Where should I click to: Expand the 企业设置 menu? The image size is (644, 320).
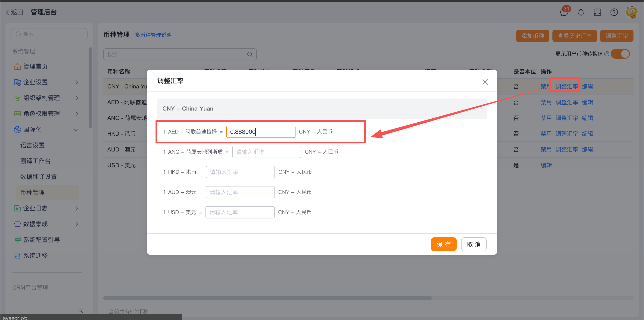pos(46,82)
